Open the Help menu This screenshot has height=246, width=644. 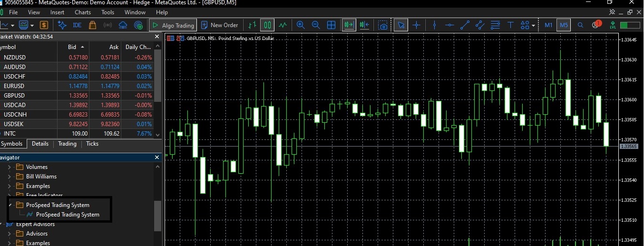162,12
